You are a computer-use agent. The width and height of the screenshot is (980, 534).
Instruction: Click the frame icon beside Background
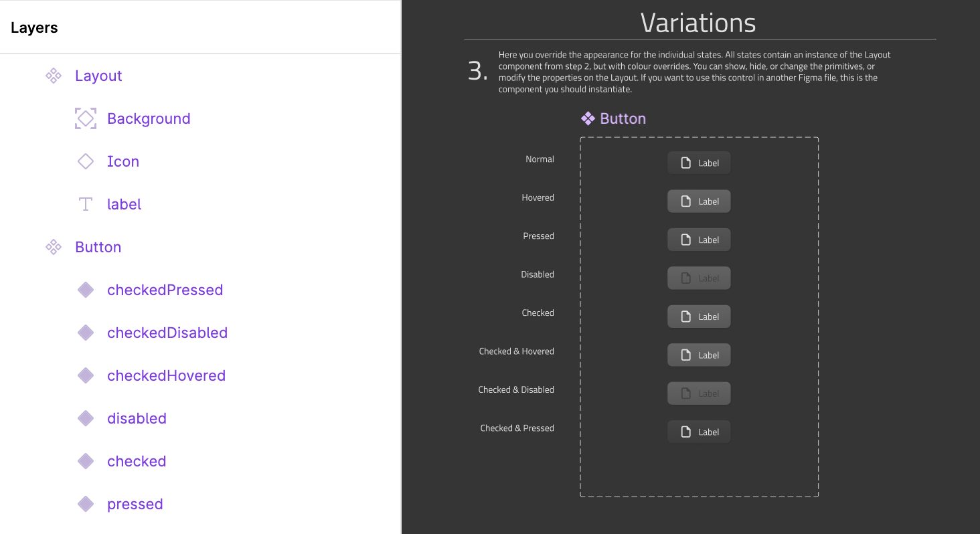click(x=86, y=118)
